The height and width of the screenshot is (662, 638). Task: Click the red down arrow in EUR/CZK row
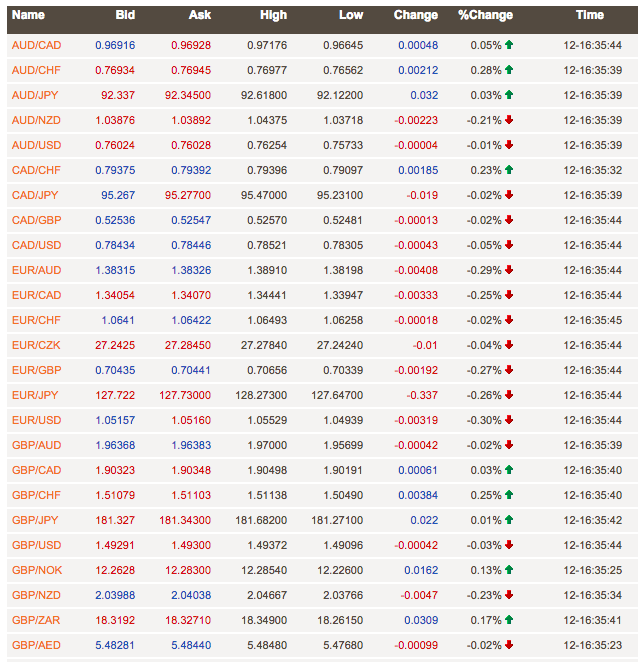pyautogui.click(x=509, y=345)
